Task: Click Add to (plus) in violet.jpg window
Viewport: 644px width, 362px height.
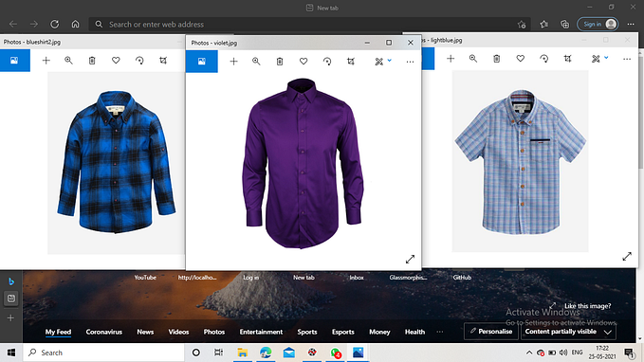Action: (233, 62)
